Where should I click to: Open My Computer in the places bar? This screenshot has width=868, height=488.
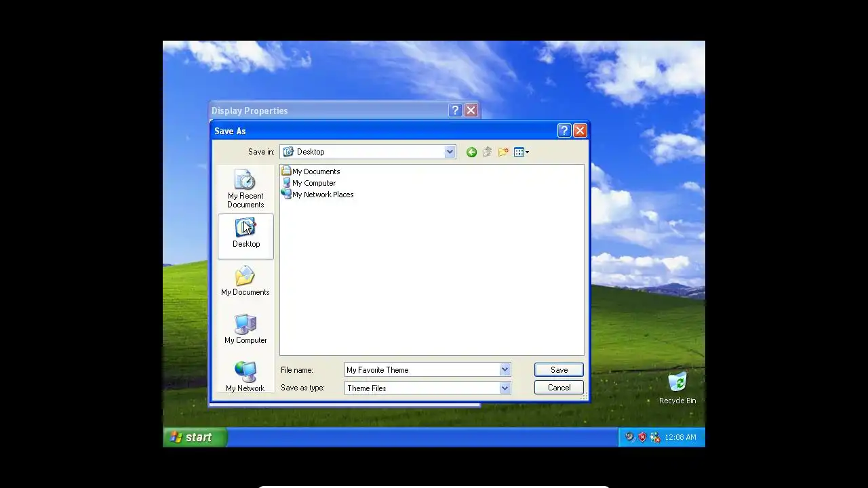(245, 329)
